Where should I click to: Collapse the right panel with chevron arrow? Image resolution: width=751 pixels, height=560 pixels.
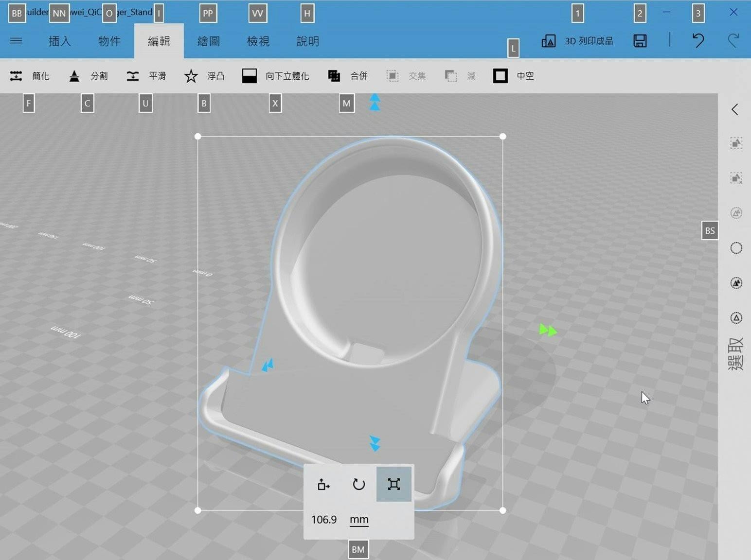(x=735, y=109)
